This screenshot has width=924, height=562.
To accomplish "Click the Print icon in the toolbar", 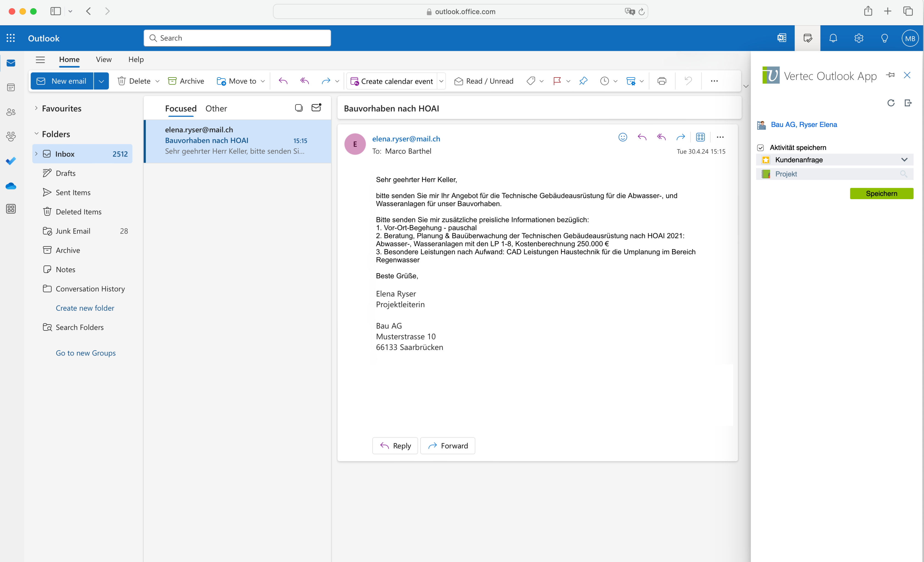I will point(661,81).
